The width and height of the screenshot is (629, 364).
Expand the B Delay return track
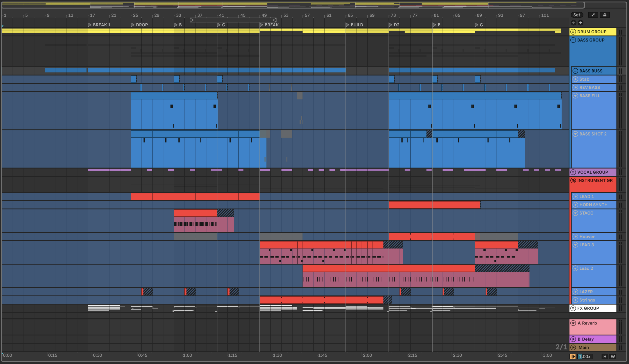click(573, 339)
